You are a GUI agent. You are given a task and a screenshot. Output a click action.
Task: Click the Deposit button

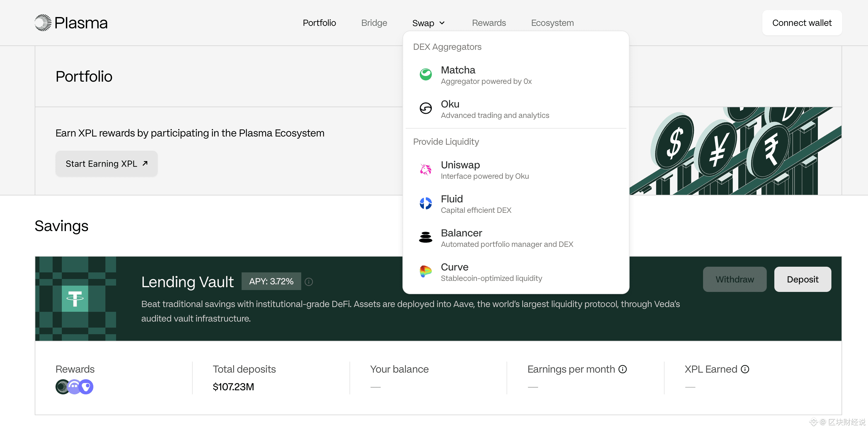point(802,280)
